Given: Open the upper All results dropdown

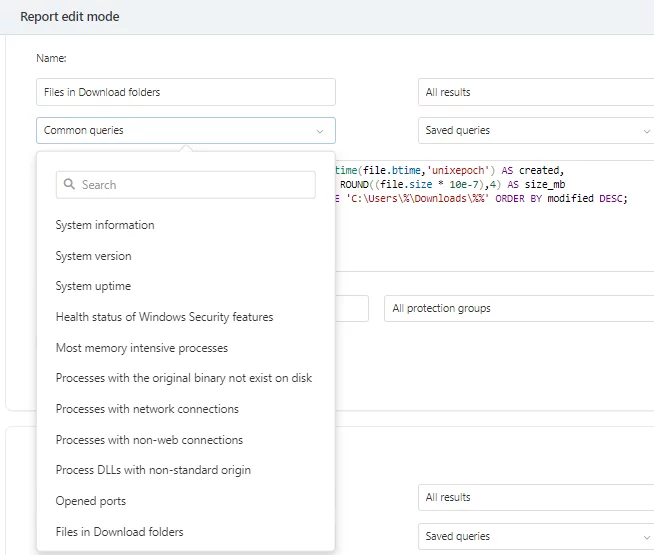Looking at the screenshot, I should (x=536, y=92).
